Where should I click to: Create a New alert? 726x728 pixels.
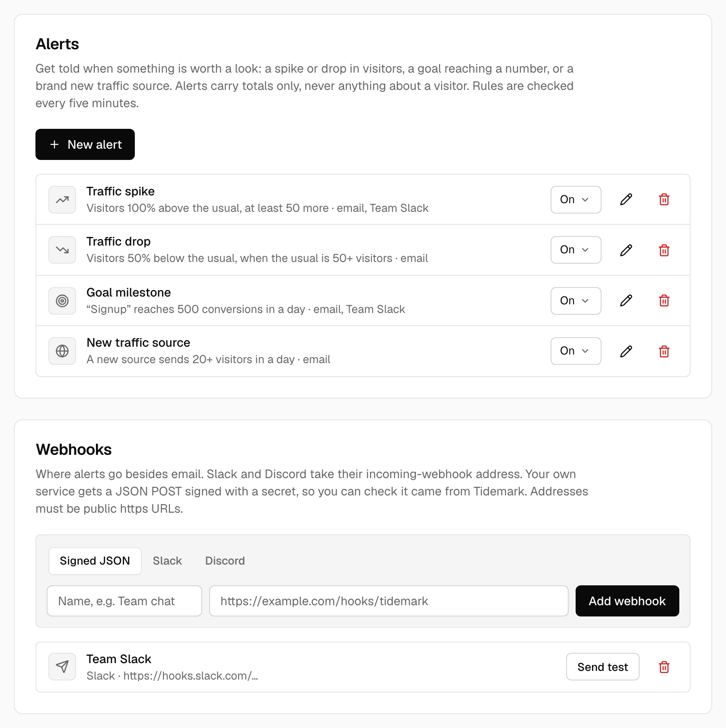pos(85,144)
